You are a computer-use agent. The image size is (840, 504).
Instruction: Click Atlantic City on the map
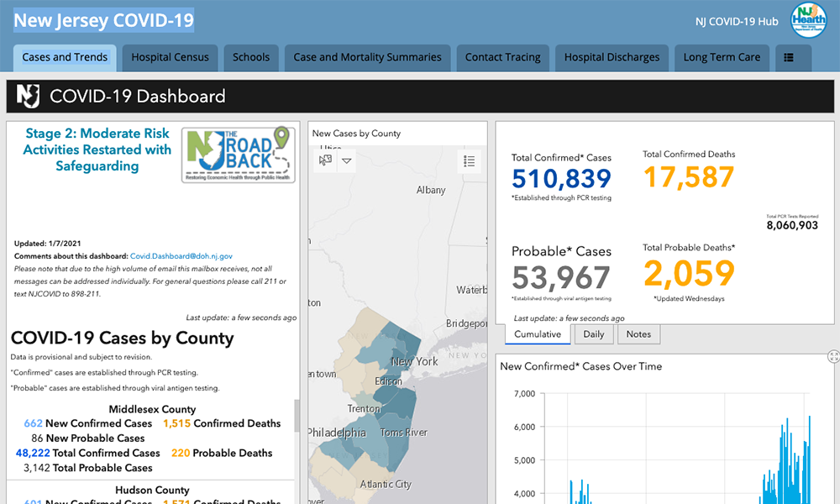[386, 484]
